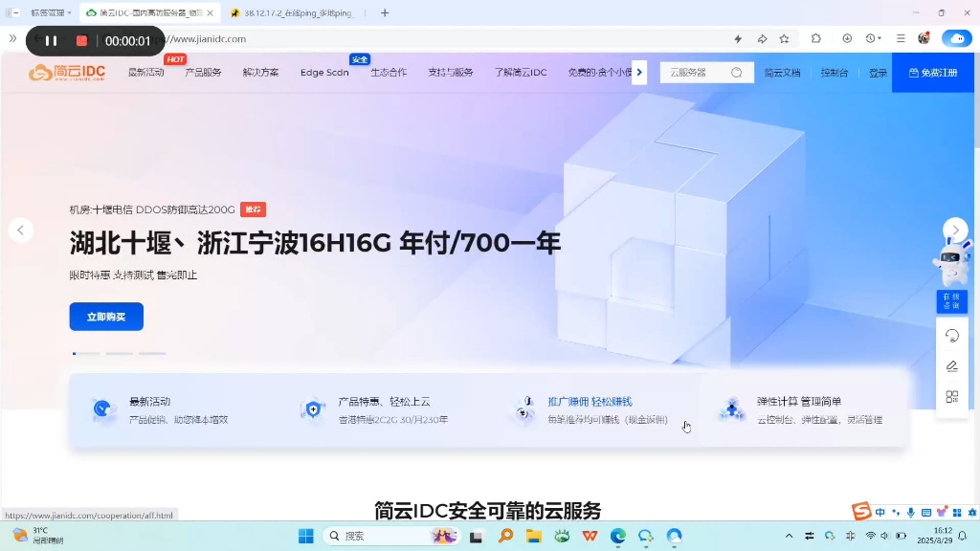Open the Wi-Fi network tray icon
This screenshot has width=980, height=551.
click(x=870, y=536)
